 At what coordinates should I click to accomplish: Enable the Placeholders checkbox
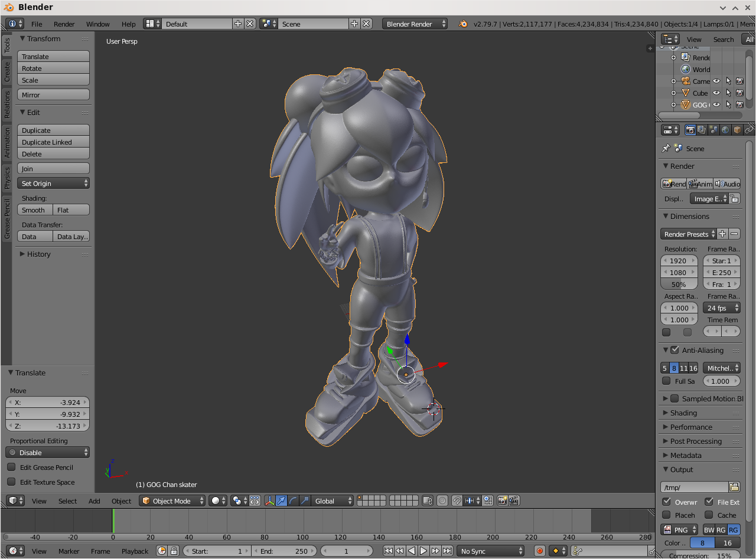click(x=666, y=515)
